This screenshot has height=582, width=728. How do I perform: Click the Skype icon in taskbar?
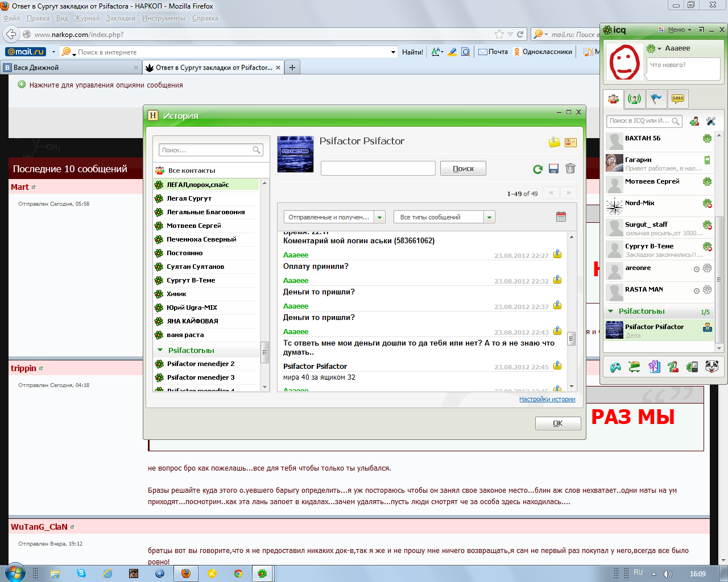[x=81, y=573]
